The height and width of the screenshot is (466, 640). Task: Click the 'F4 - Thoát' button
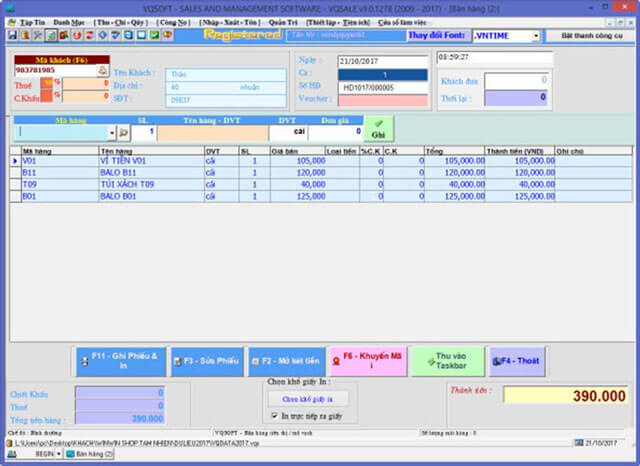coord(517,361)
